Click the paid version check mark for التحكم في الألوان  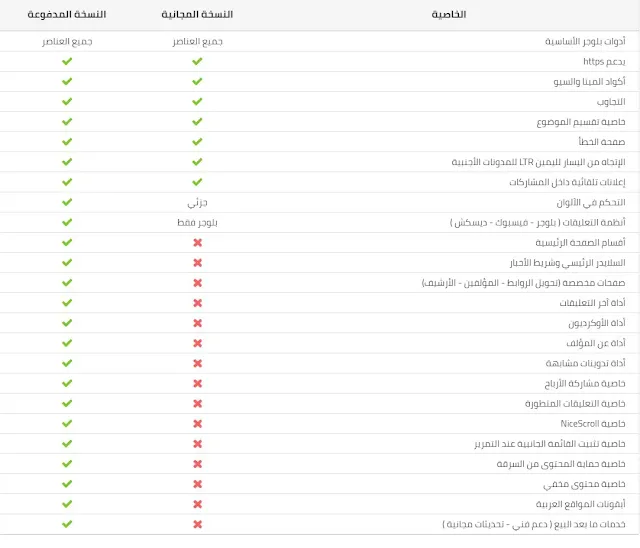pyautogui.click(x=67, y=202)
